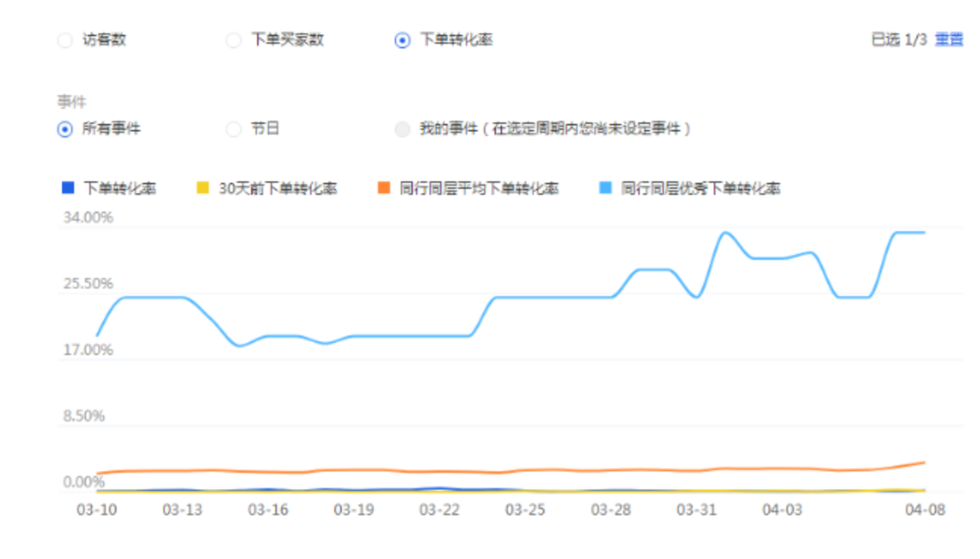Screen dimensions: 980x559
Task: Click the 03-28 date axis label
Action: [610, 510]
